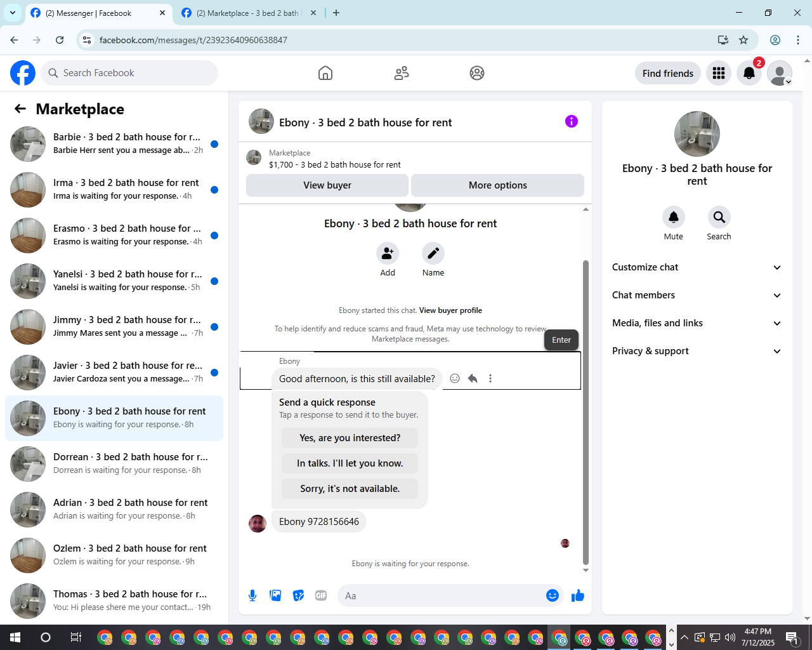
Task: Click the Find friends button
Action: point(668,73)
